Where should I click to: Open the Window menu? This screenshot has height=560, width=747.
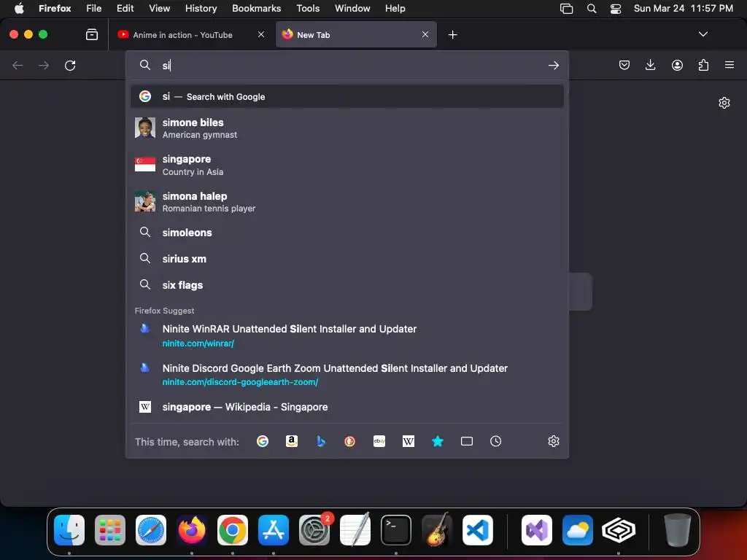tap(352, 8)
